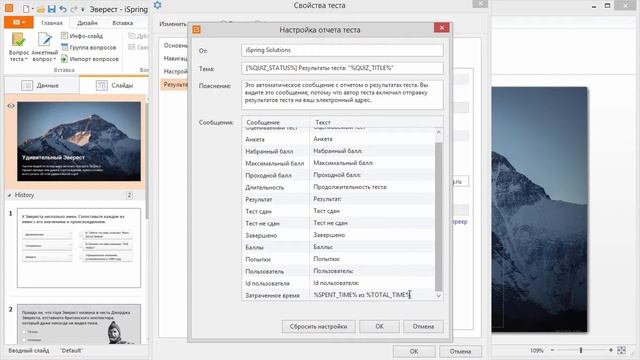Collapse the History group triangle
The width and height of the screenshot is (640, 360).
(x=9, y=196)
